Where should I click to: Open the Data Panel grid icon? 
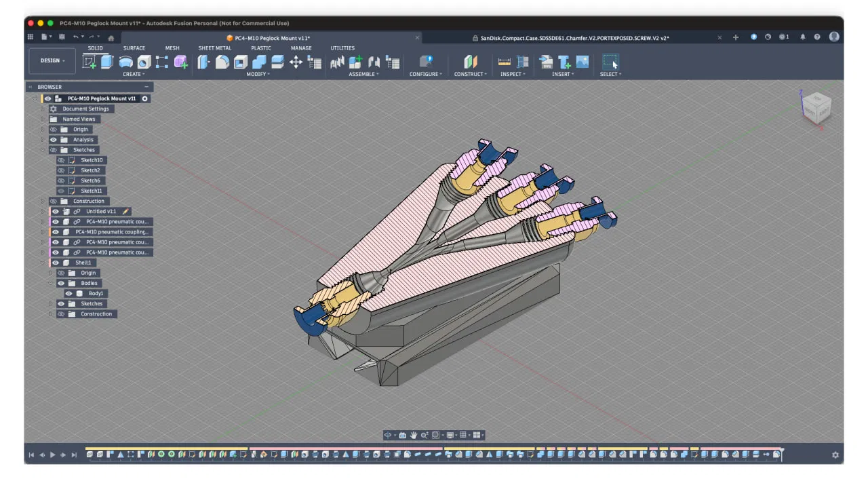pos(31,37)
